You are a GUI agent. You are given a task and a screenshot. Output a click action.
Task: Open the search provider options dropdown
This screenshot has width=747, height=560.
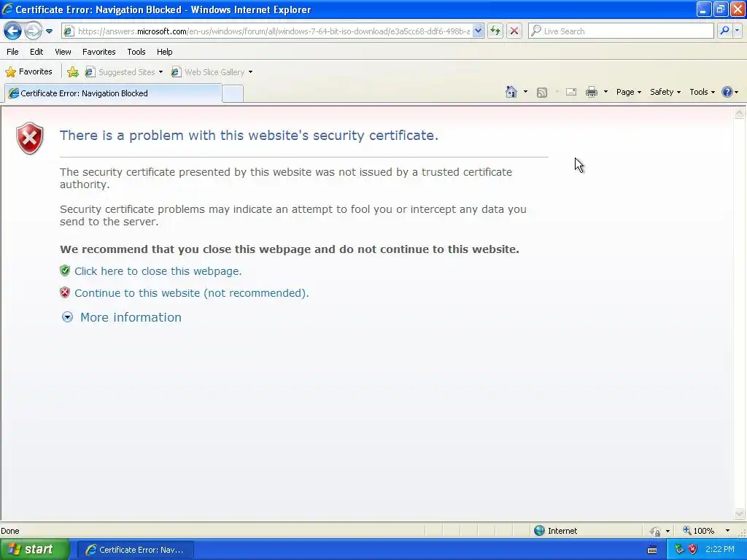coord(738,31)
